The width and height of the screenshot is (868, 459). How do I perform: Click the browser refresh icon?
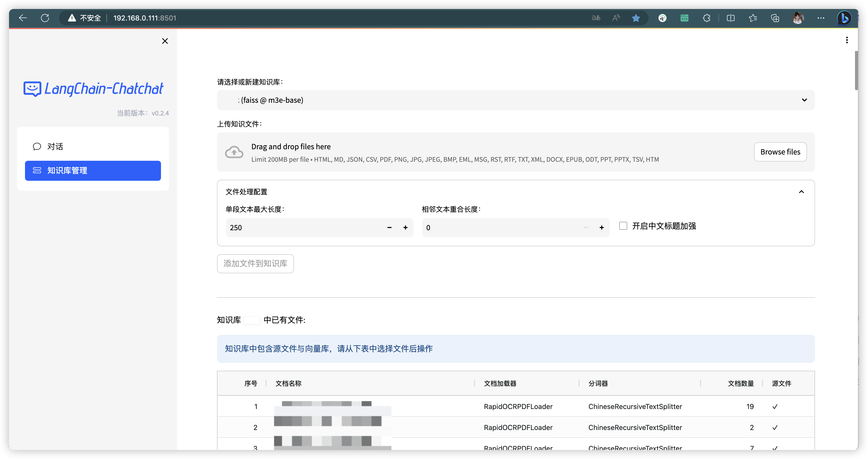[45, 18]
